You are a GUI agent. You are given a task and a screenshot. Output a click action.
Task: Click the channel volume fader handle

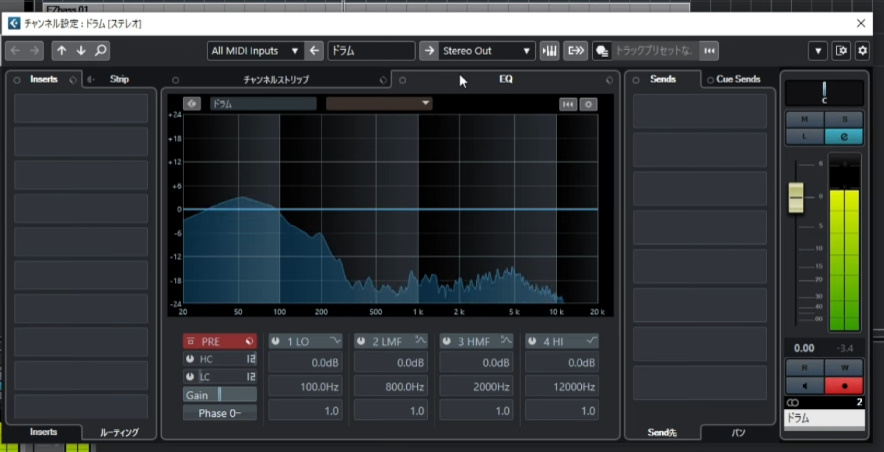click(796, 197)
